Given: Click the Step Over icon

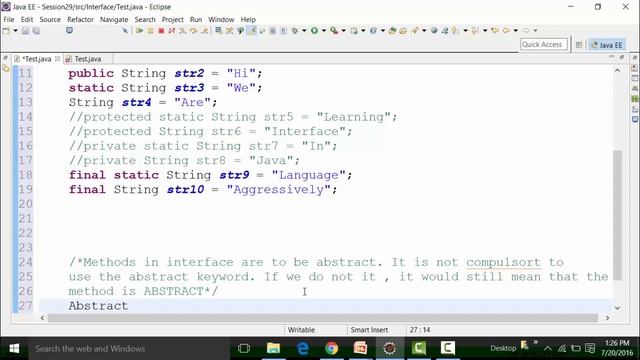Looking at the screenshot, I should point(193,31).
